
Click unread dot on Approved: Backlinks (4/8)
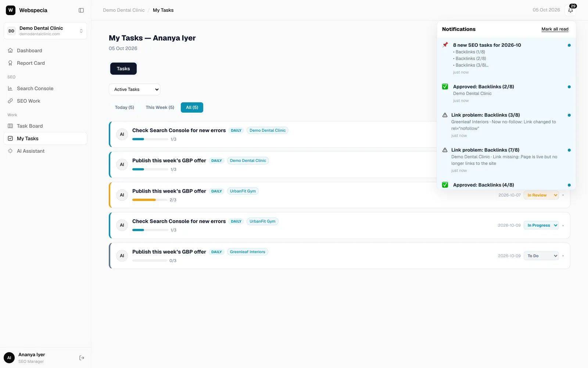[x=569, y=185]
